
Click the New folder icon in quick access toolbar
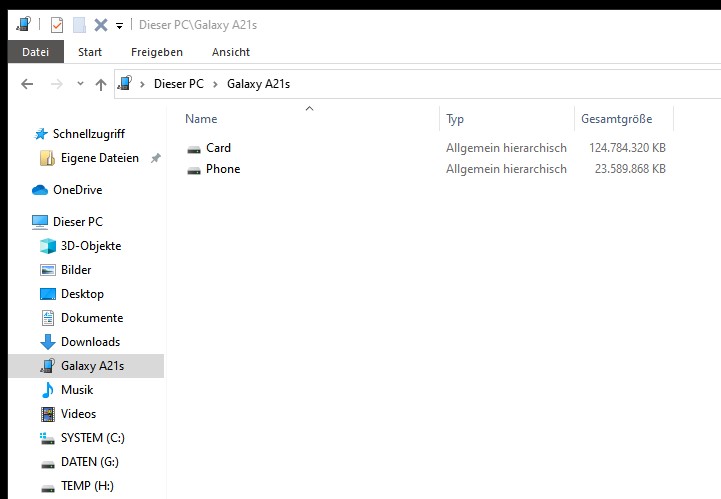tap(79, 25)
